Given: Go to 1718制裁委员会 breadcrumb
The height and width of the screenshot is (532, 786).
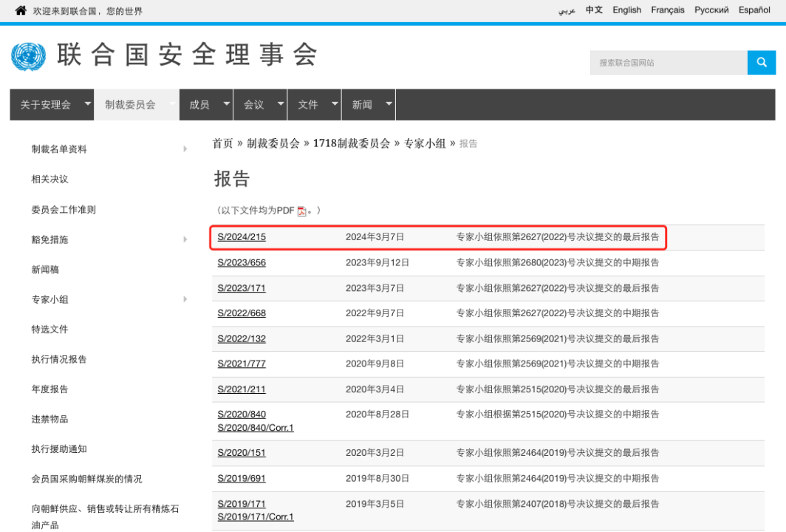Looking at the screenshot, I should coord(351,143).
